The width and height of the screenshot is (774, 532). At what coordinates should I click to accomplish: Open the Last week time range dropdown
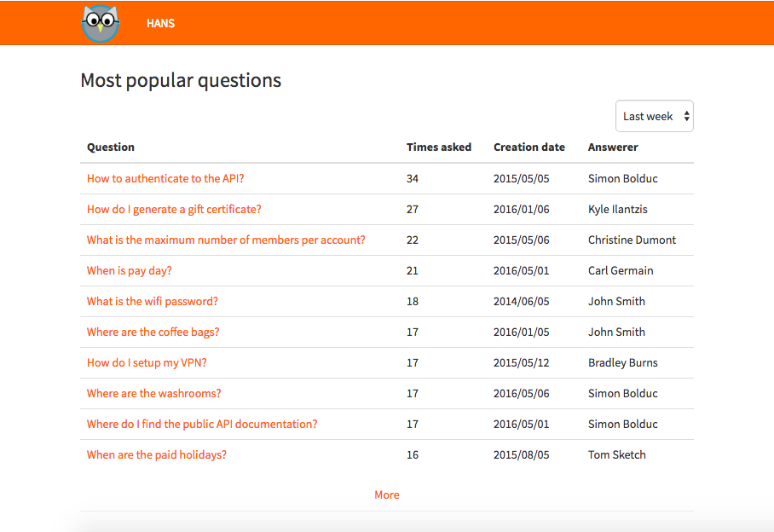[x=654, y=116]
